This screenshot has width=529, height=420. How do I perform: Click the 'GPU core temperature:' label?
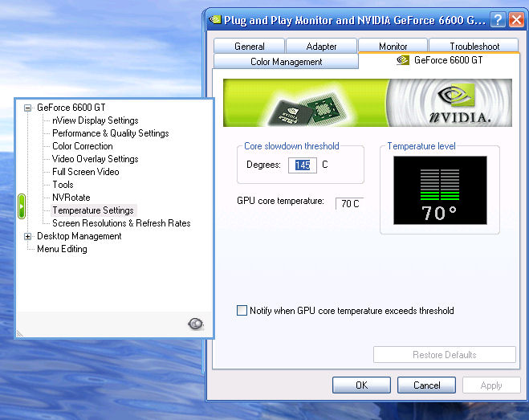click(x=280, y=201)
